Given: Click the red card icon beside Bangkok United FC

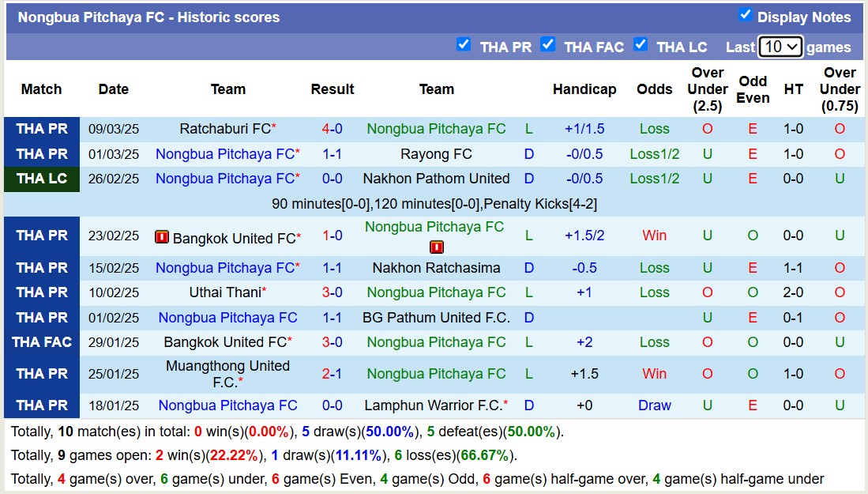Looking at the screenshot, I should 163,236.
